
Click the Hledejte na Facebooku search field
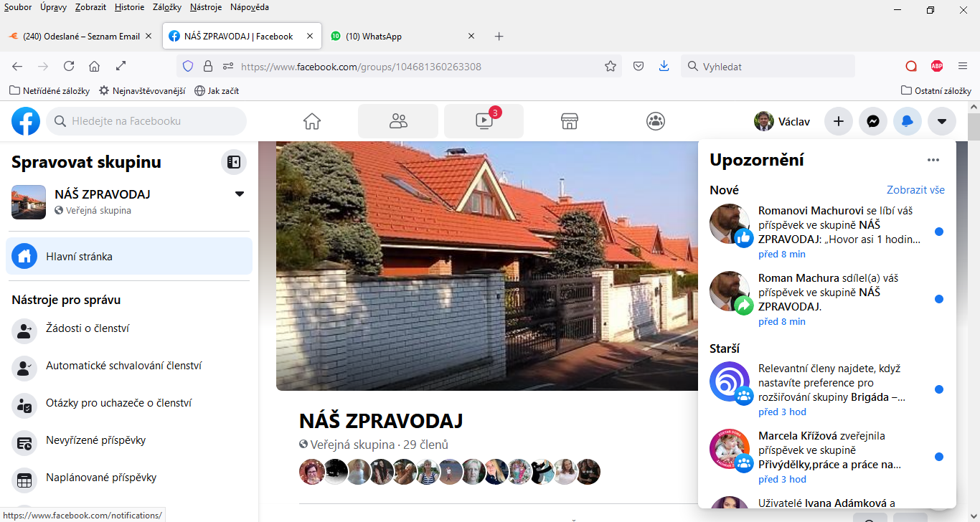click(146, 121)
